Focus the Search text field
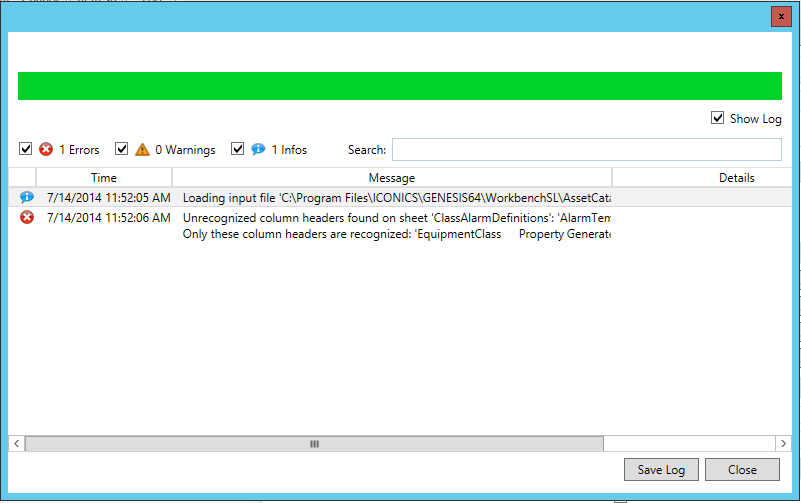Viewport: 801px width, 503px height. tap(586, 150)
